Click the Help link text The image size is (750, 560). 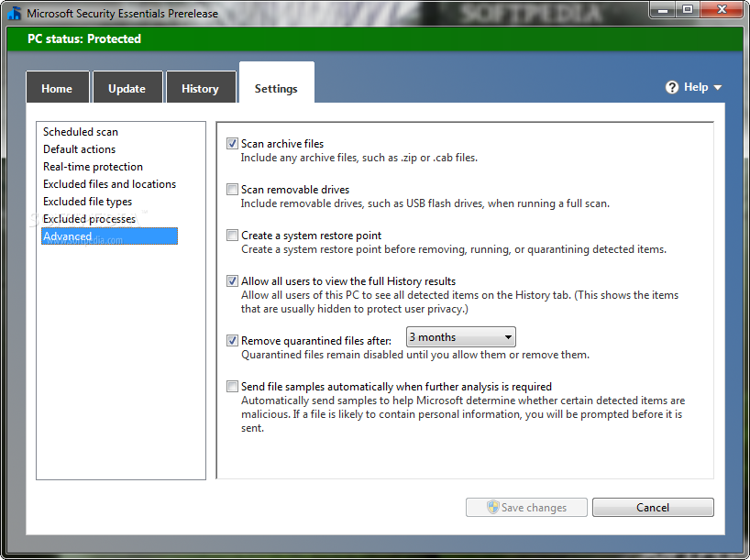[x=696, y=87]
